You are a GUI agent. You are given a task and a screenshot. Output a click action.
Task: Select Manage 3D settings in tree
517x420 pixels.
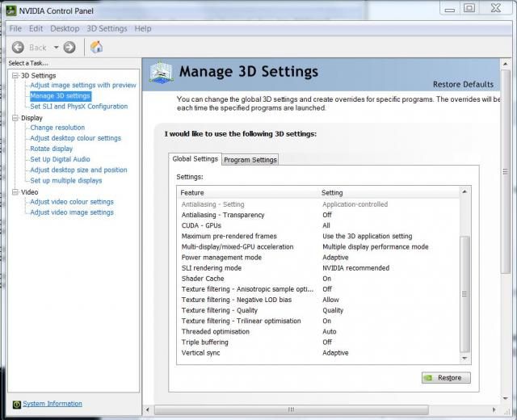point(61,96)
